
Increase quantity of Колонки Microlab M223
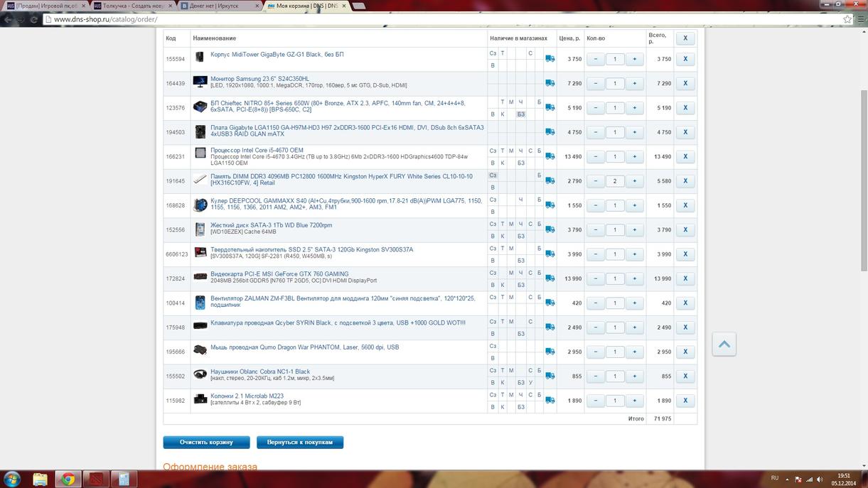tap(634, 401)
